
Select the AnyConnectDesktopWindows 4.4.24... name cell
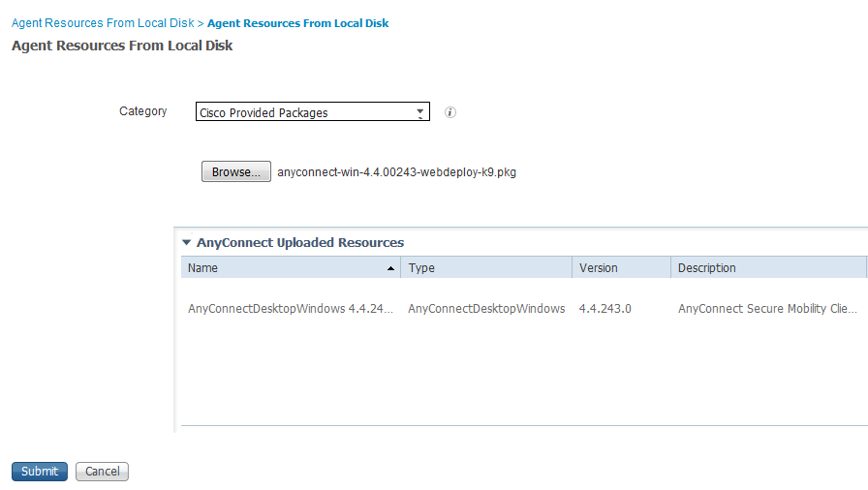click(291, 309)
